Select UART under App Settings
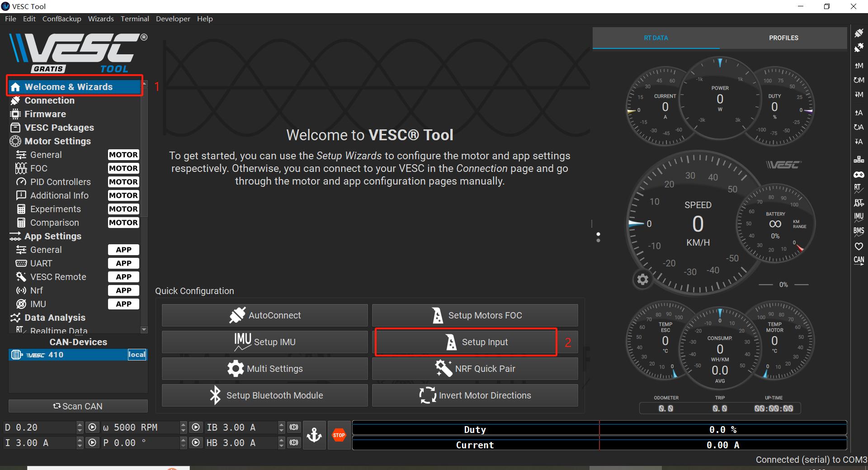The width and height of the screenshot is (868, 470). click(75, 263)
